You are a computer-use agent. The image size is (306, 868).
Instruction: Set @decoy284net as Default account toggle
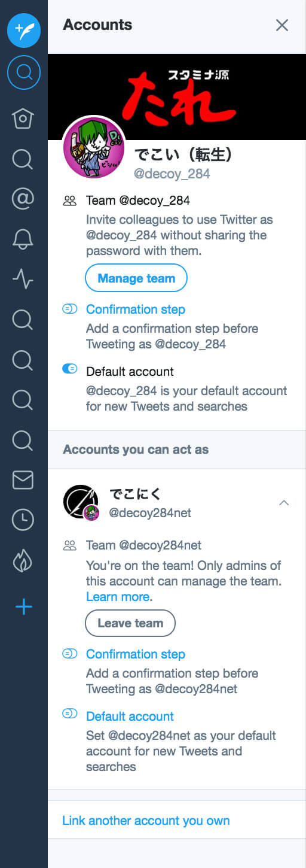[x=70, y=714]
